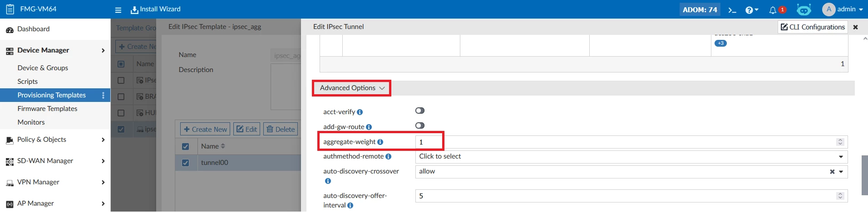Show info for add-gw-route
868x212 pixels.
click(369, 127)
